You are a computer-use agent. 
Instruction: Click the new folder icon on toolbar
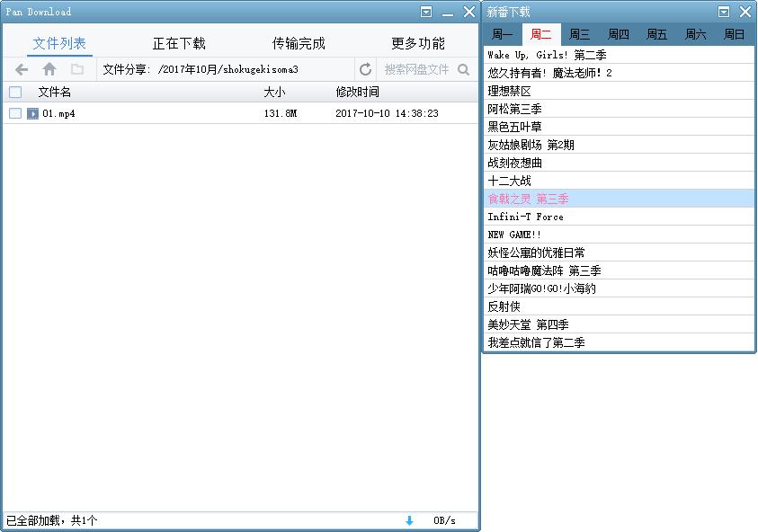(x=77, y=67)
